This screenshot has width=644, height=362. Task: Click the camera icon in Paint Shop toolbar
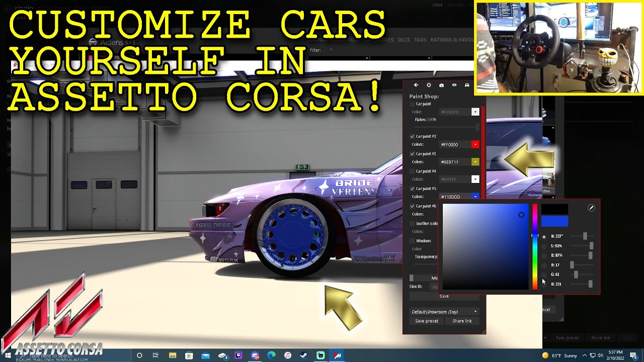[441, 85]
